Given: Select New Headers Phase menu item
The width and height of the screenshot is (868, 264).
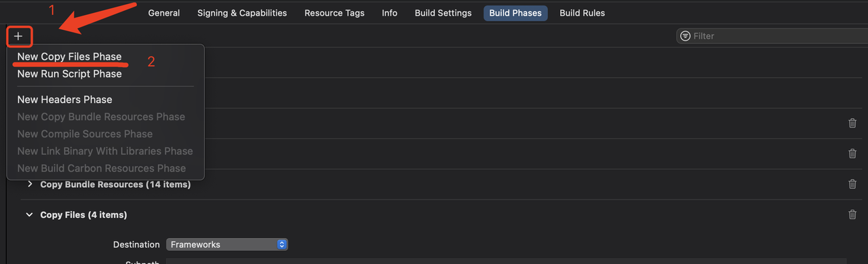Looking at the screenshot, I should point(64,100).
